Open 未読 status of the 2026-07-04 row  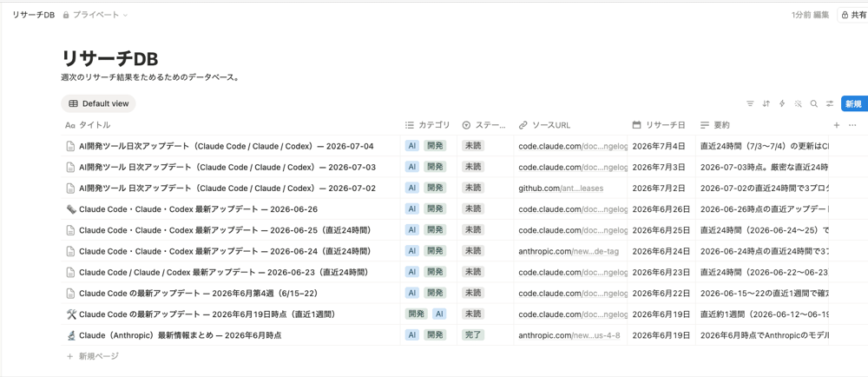(473, 146)
